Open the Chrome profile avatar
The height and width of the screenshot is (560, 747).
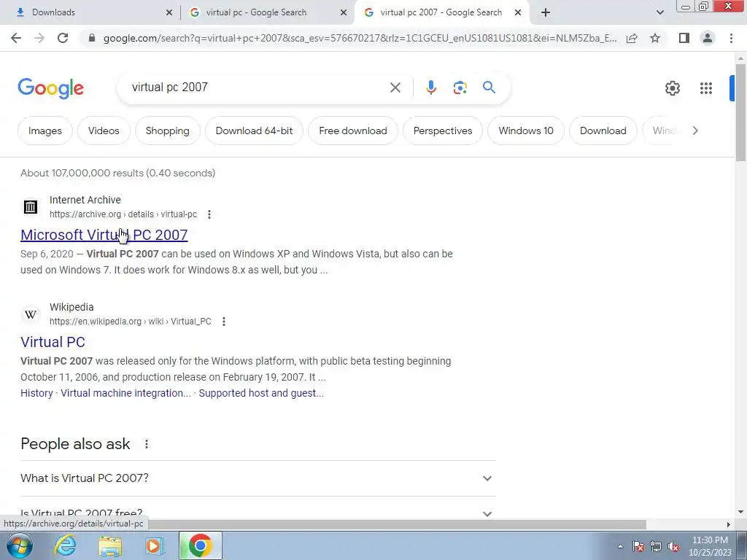[708, 38]
